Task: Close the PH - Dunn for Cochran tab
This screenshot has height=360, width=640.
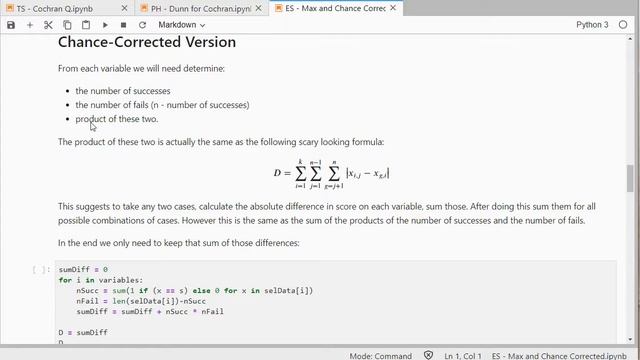Action: tap(258, 8)
